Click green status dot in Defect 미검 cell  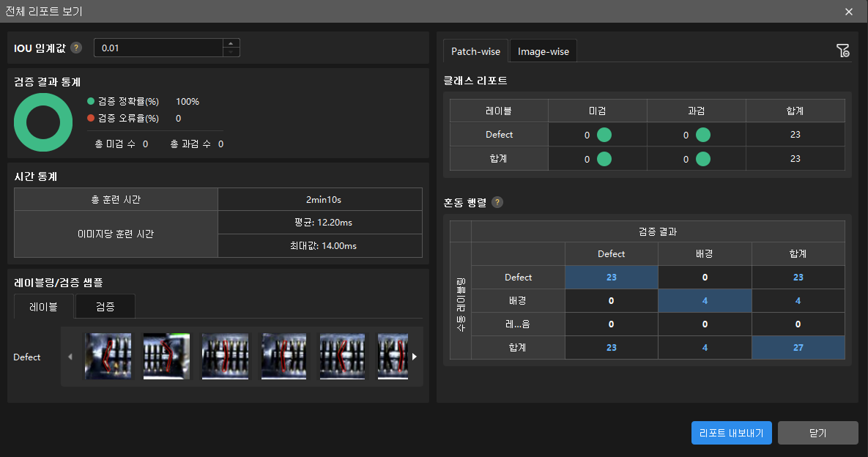pos(604,135)
